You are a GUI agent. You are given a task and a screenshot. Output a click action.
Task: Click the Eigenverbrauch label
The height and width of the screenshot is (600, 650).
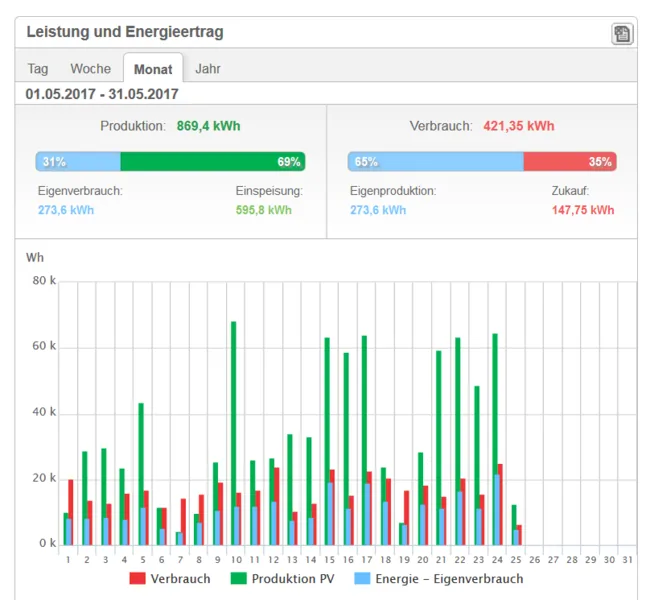coord(80,191)
